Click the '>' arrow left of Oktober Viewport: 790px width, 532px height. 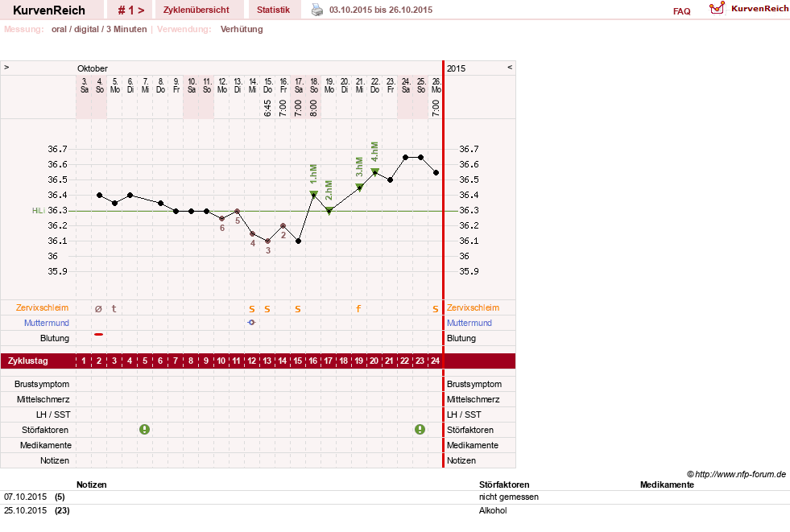pos(6,67)
